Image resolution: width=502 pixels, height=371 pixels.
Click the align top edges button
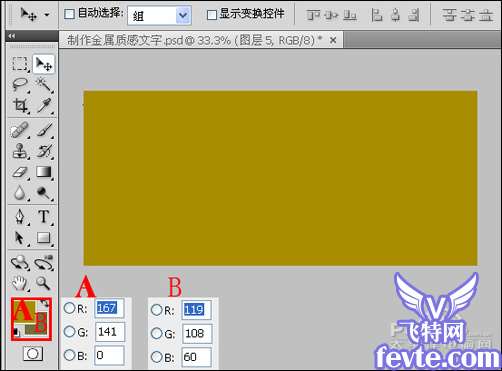(312, 15)
